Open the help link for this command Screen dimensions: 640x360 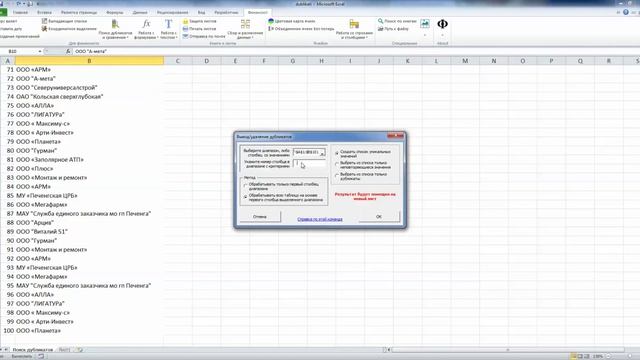click(x=320, y=219)
